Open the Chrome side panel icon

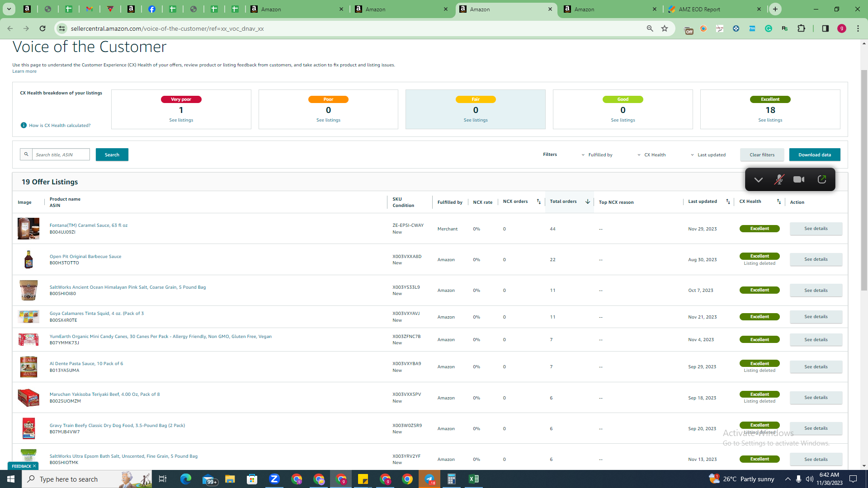tap(826, 28)
